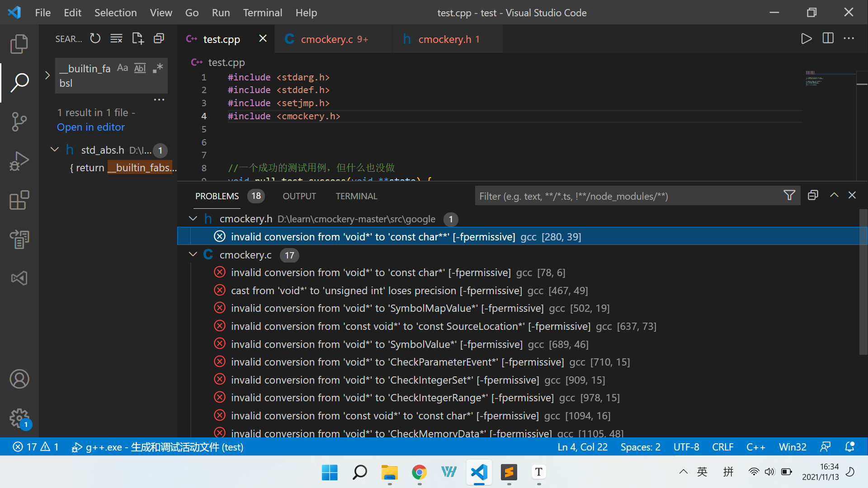Toggle Use Regular Expression in search box
868x488 pixels.
pos(158,68)
